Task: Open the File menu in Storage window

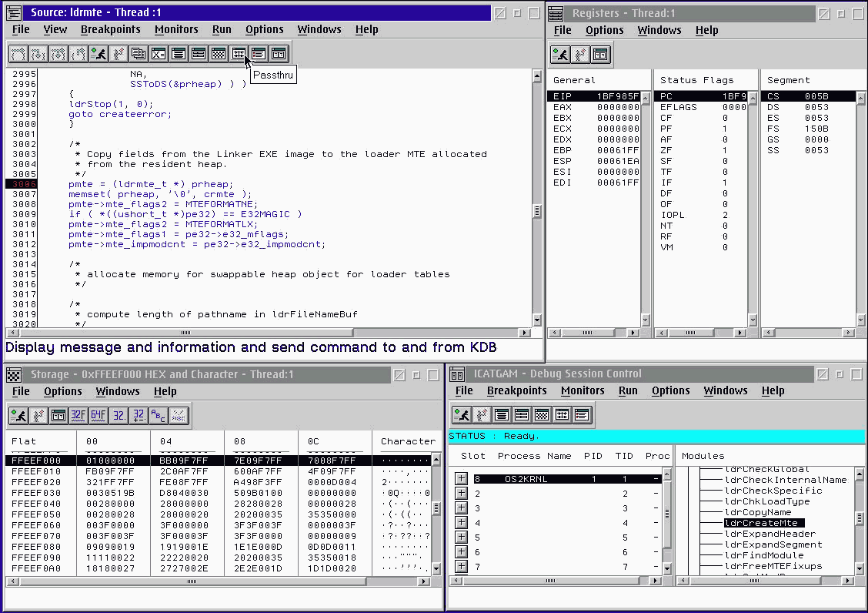Action: click(21, 392)
